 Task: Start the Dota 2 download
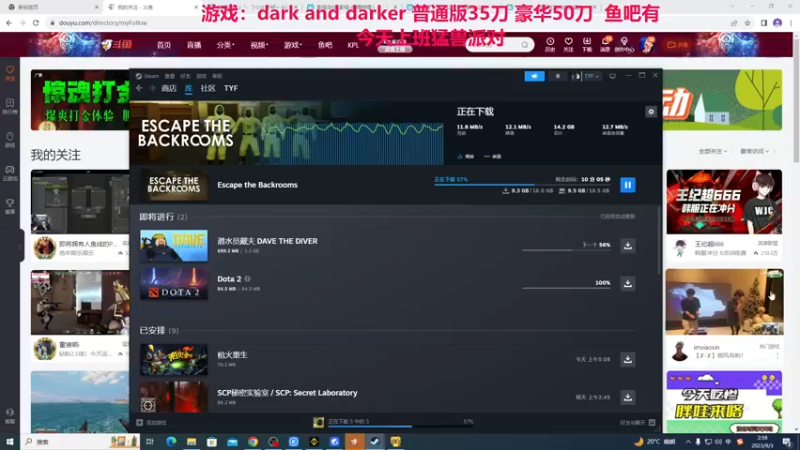[x=628, y=283]
